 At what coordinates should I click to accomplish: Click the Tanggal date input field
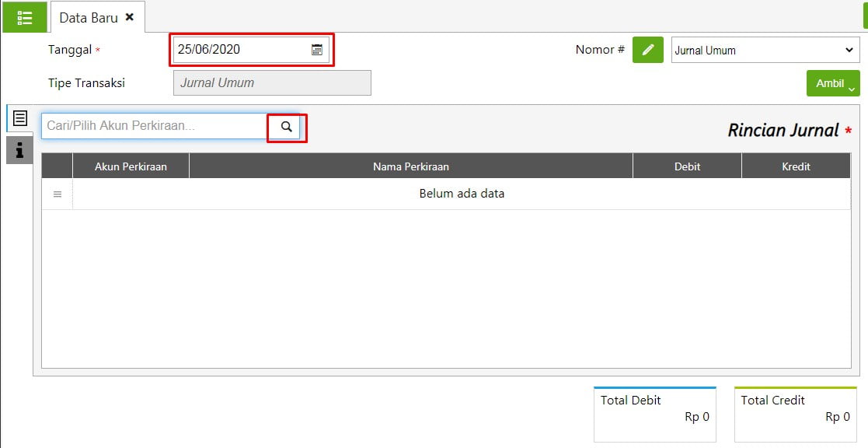point(241,50)
